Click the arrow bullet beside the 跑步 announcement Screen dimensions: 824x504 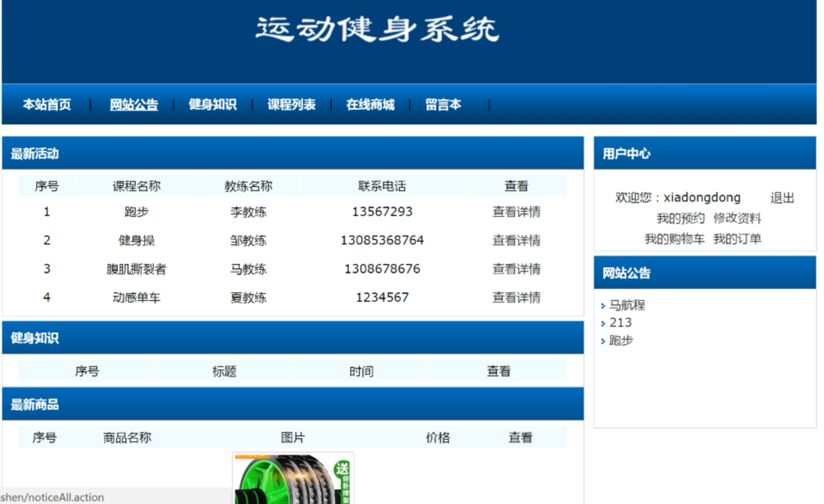(x=603, y=342)
